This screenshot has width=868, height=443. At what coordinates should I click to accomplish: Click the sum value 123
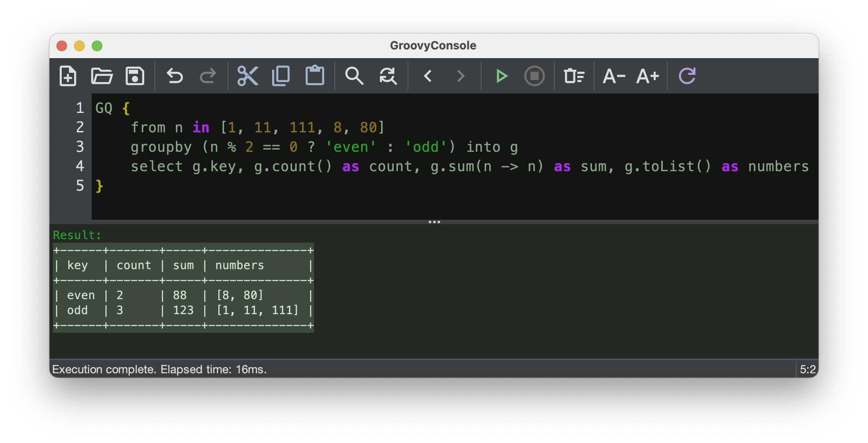coord(183,310)
